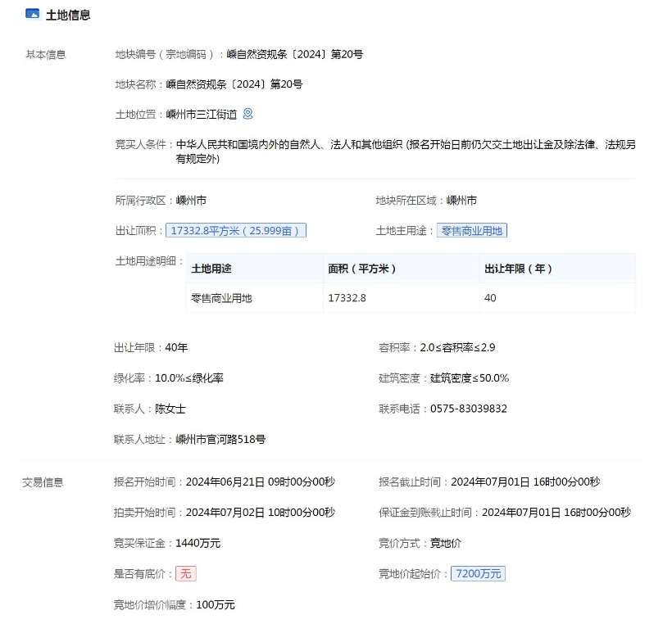This screenshot has width=672, height=633.
Task: Click the 拍卖开始时间 date value
Action: 260,513
